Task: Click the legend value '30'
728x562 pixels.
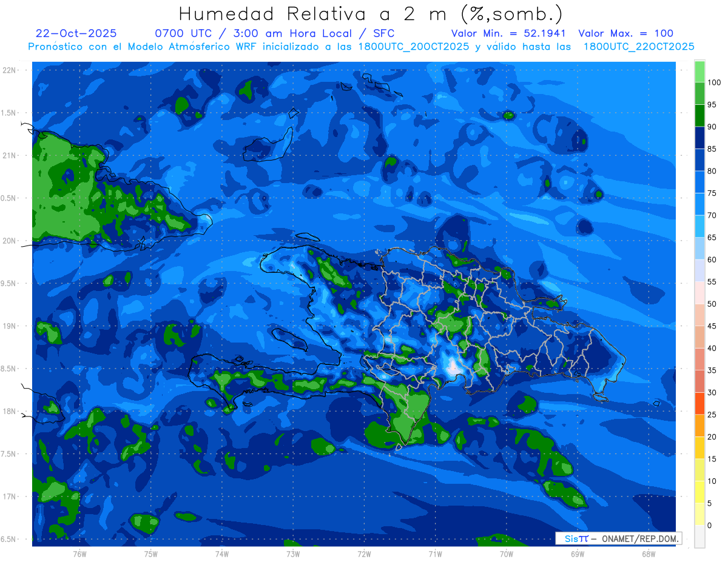Action: point(712,392)
